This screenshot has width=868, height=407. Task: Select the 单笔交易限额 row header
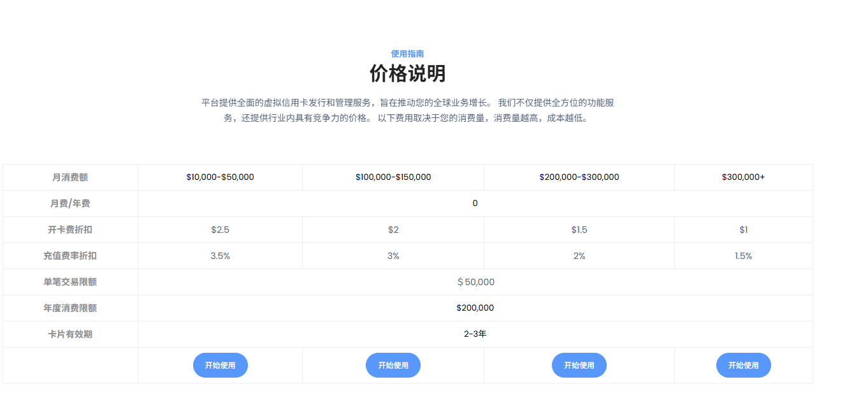tap(70, 282)
